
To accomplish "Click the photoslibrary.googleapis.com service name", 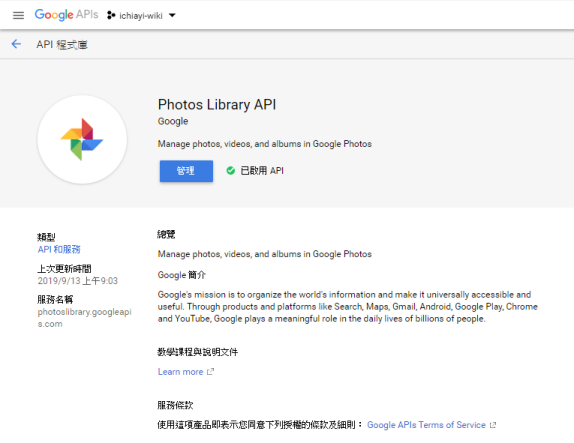I will (x=85, y=318).
